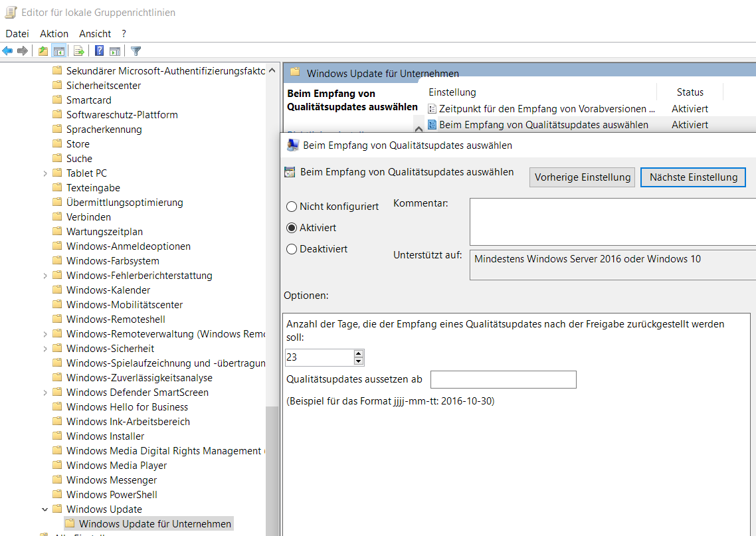756x536 pixels.
Task: Click the Verbinden folder icon
Action: click(x=57, y=217)
